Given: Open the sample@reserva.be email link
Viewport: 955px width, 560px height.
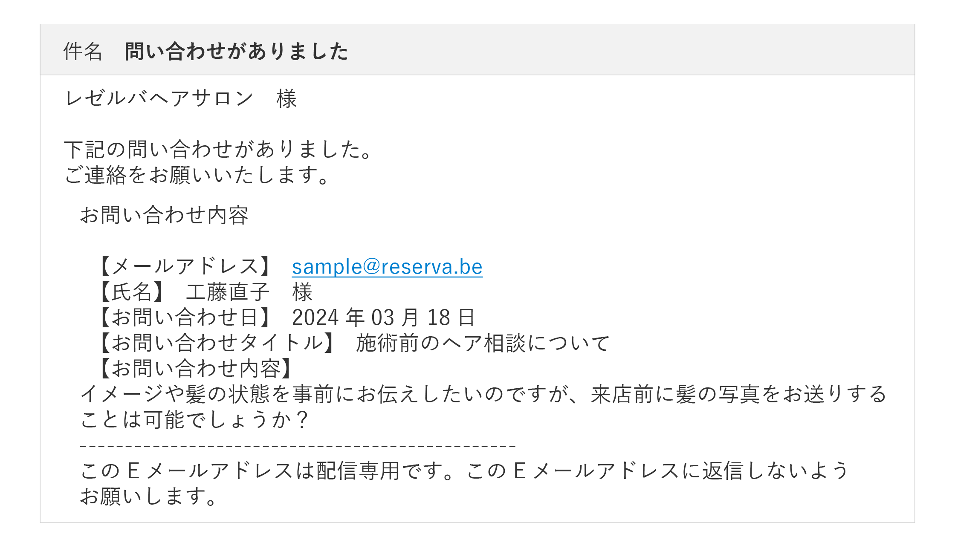Looking at the screenshot, I should (x=387, y=267).
